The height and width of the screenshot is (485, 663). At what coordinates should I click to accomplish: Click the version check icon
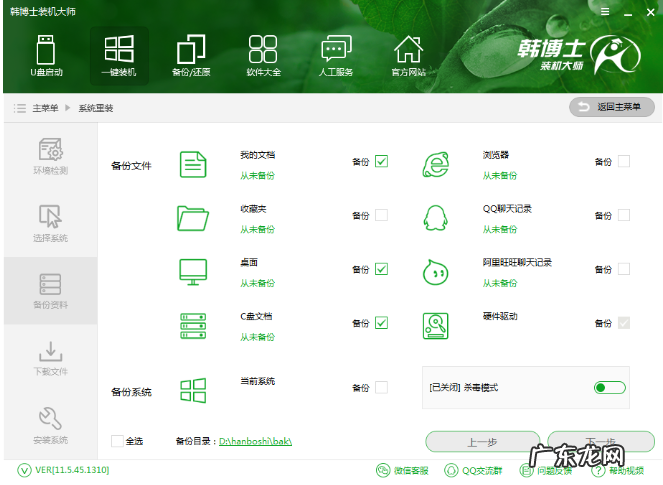click(24, 470)
